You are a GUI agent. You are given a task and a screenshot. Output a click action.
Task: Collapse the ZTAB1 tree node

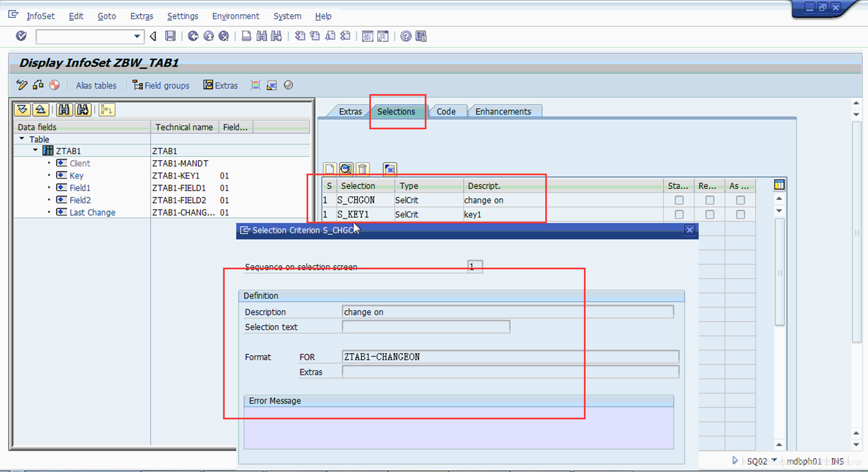tap(35, 151)
